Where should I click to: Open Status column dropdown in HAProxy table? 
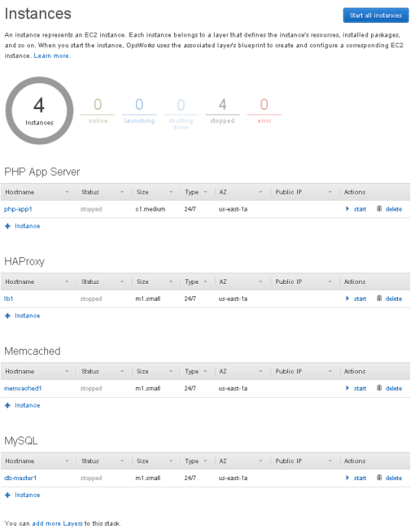[x=122, y=282]
